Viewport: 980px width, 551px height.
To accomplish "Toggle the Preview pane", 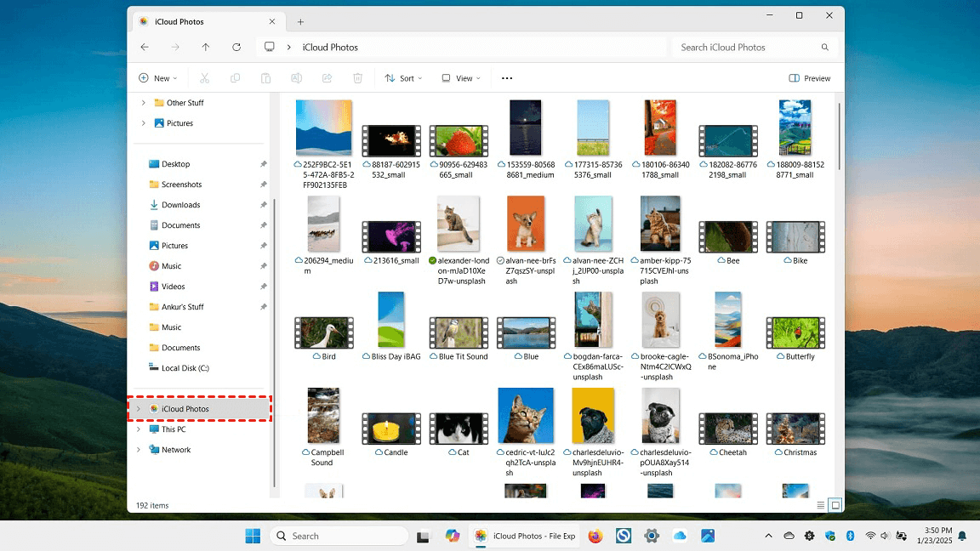I will (x=810, y=78).
